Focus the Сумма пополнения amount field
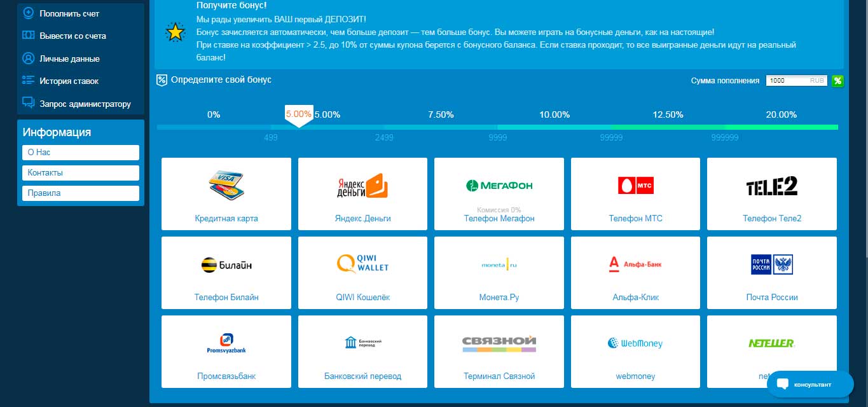The image size is (868, 407). tap(797, 81)
